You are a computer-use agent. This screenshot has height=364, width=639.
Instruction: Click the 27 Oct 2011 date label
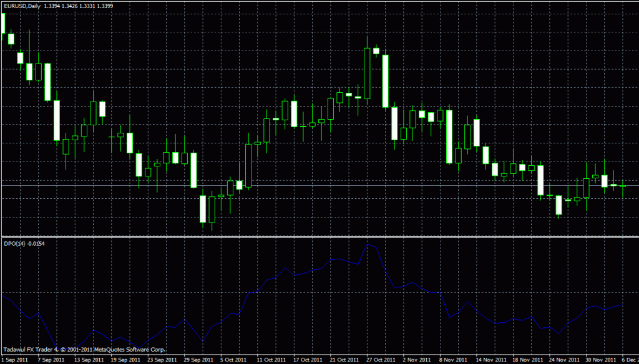[381, 360]
